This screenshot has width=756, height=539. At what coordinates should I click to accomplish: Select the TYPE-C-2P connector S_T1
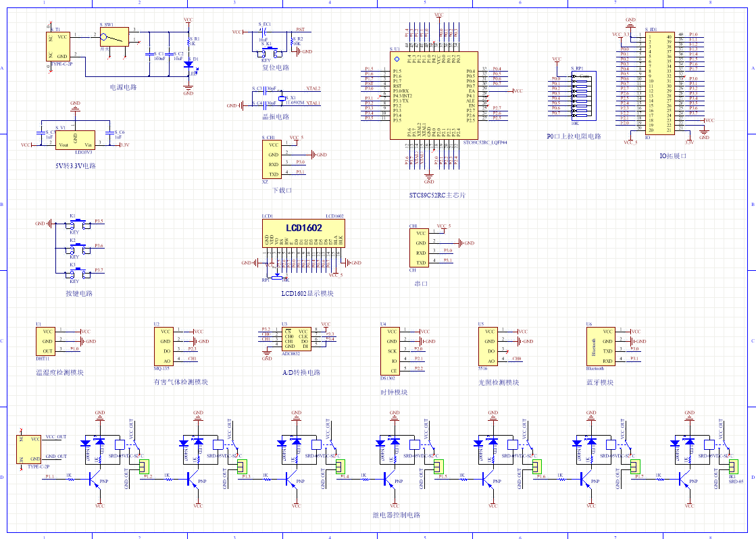tap(59, 46)
